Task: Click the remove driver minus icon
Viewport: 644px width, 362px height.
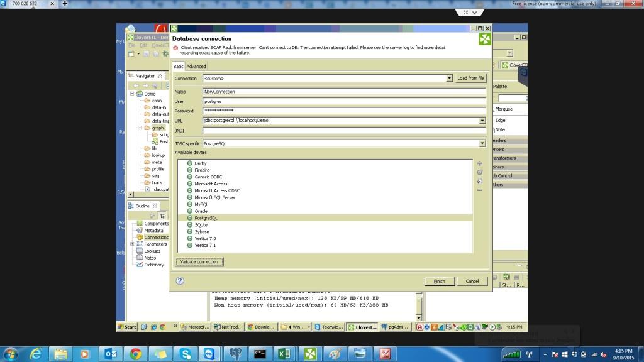Action: tap(479, 190)
